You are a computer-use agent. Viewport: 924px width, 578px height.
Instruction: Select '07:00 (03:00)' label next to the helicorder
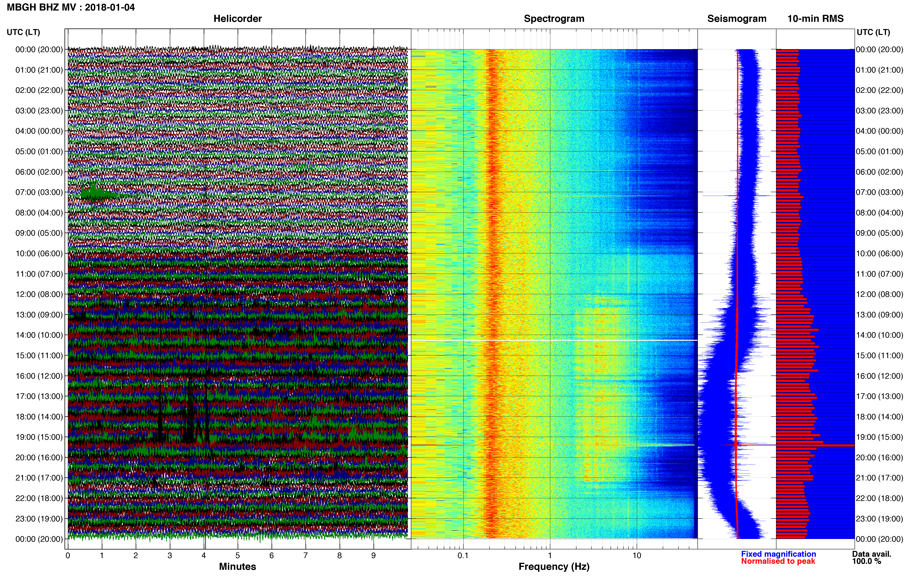coord(39,192)
